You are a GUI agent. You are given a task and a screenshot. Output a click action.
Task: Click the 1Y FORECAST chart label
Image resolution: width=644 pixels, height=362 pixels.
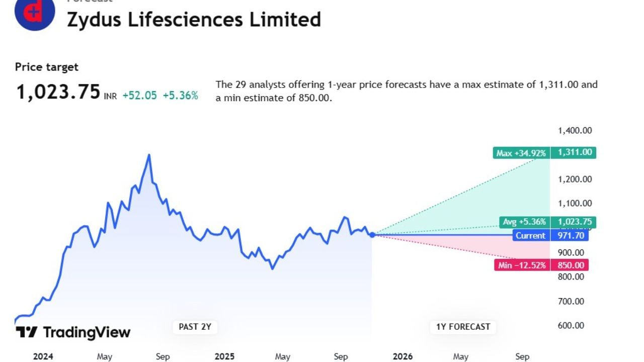tap(463, 327)
